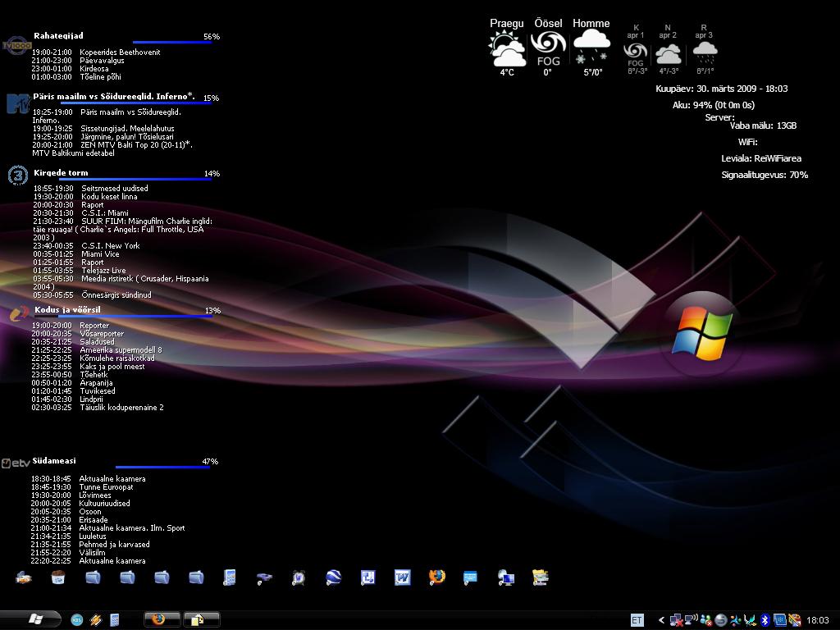Click the Aku 94% battery status
The width and height of the screenshot is (840, 630).
714,105
